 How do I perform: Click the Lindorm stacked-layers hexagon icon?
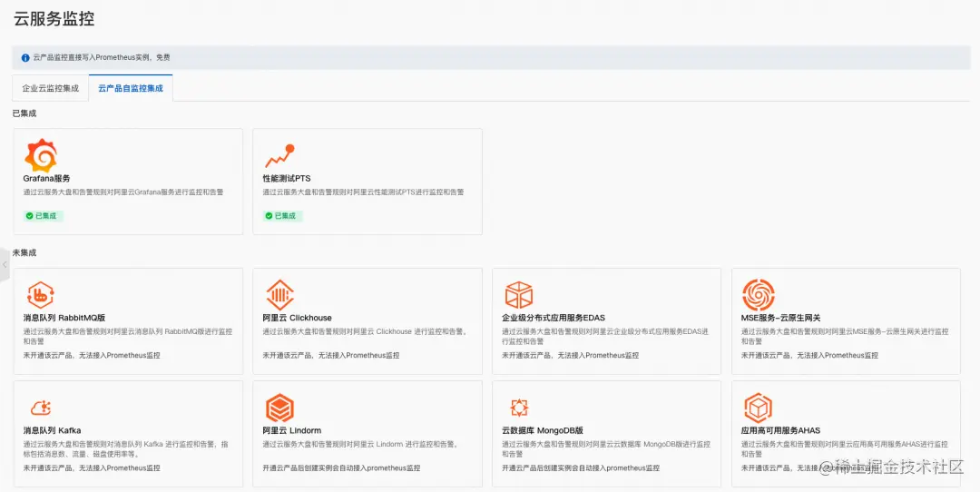279,408
